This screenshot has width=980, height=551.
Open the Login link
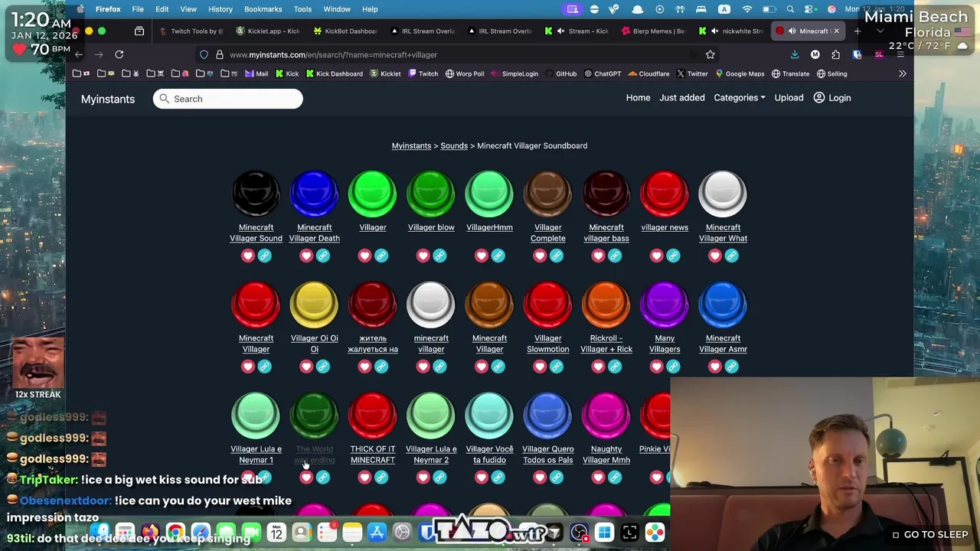pyautogui.click(x=832, y=98)
